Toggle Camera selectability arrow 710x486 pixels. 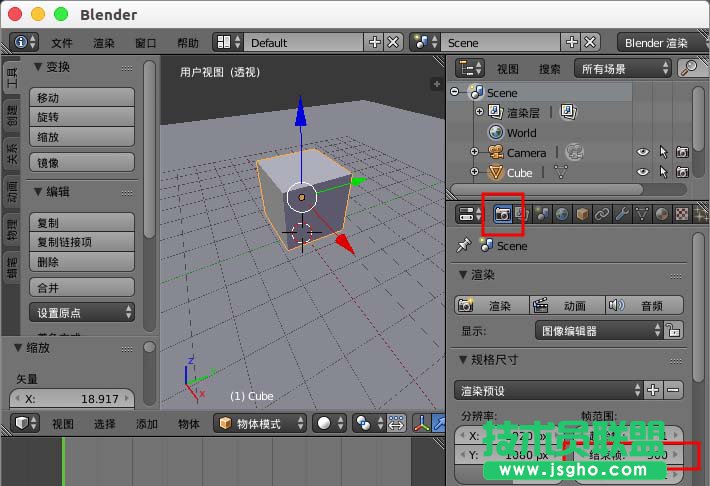click(x=663, y=152)
